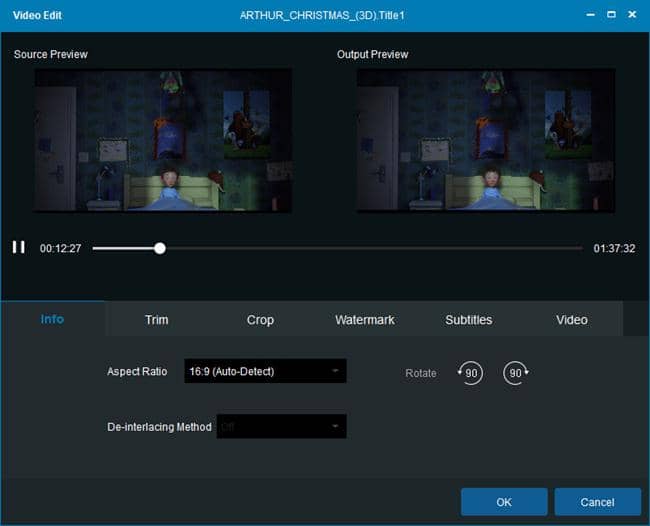The image size is (650, 526).
Task: Maximize the Video Edit window
Action: click(x=611, y=15)
